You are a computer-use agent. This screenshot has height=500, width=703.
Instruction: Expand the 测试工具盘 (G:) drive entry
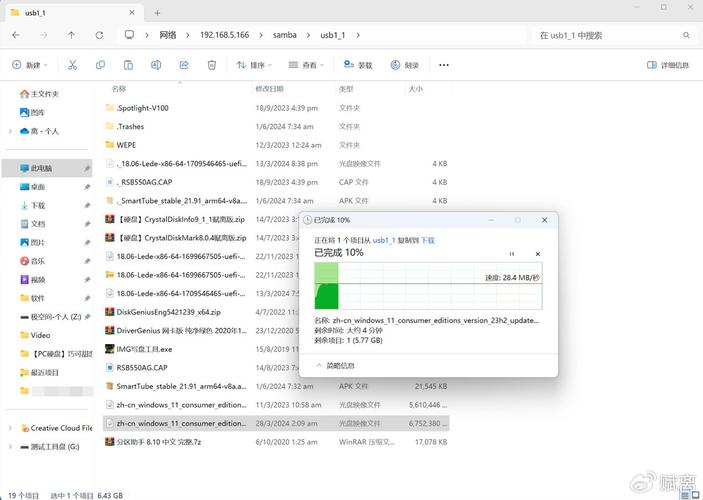pyautogui.click(x=10, y=447)
